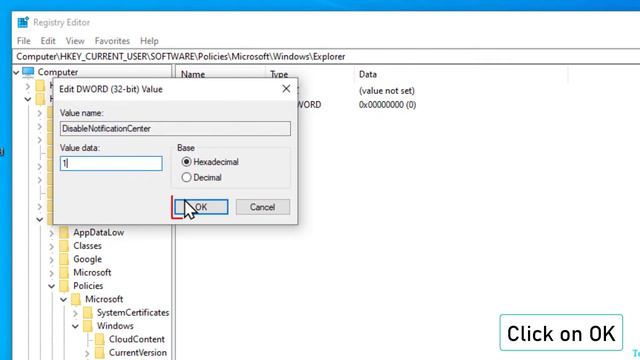Click the '(value not set)' data cell

click(387, 91)
